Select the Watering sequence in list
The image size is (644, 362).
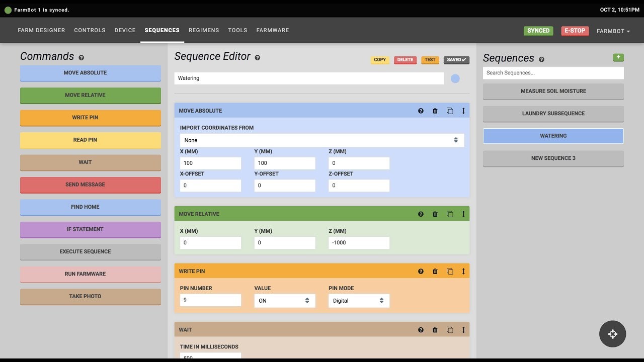(x=553, y=136)
